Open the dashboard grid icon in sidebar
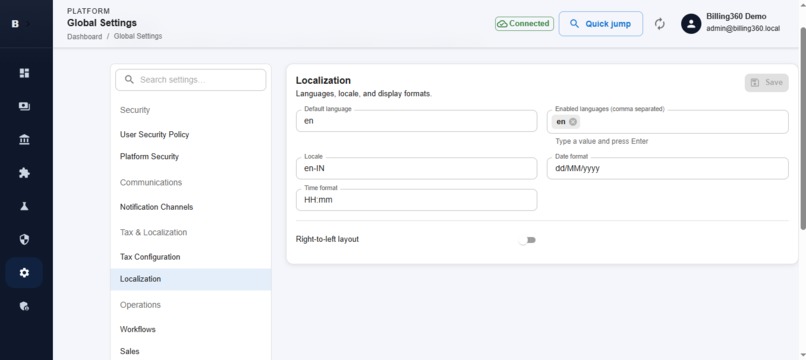 (24, 73)
